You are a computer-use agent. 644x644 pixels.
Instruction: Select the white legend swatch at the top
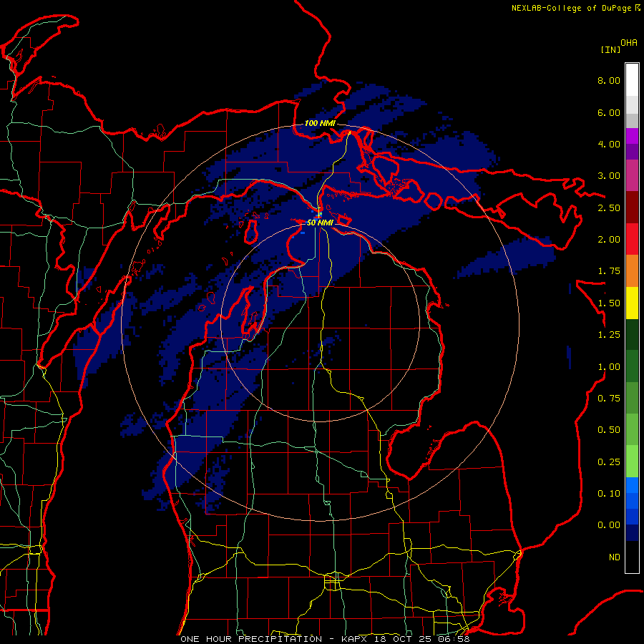click(x=632, y=80)
